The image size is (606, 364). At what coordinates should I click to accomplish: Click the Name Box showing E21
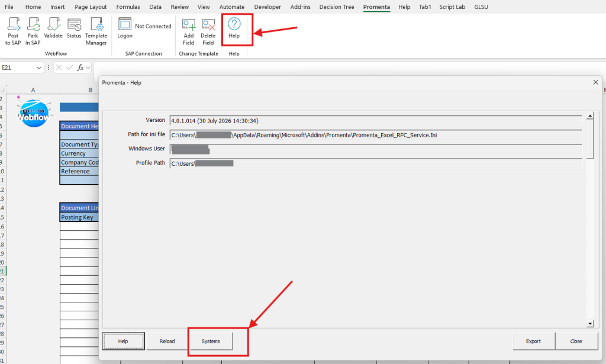(18, 67)
